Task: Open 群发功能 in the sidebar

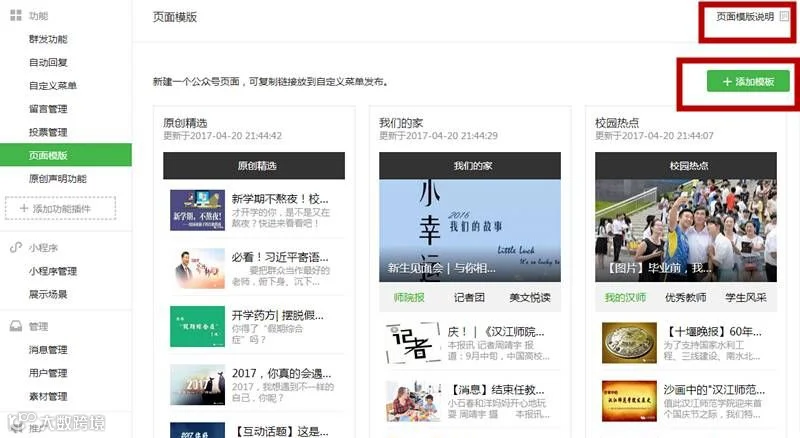Action: pos(48,39)
